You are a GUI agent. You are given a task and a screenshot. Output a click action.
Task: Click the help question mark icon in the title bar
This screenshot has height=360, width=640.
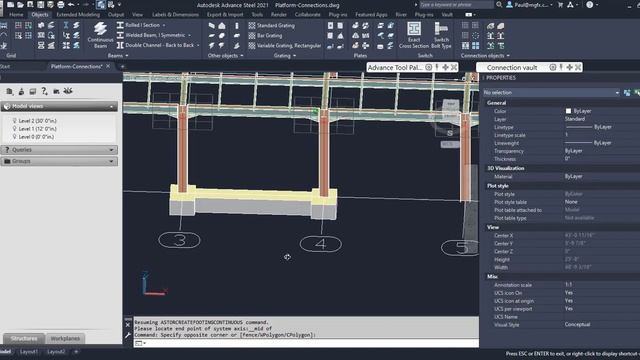click(589, 5)
